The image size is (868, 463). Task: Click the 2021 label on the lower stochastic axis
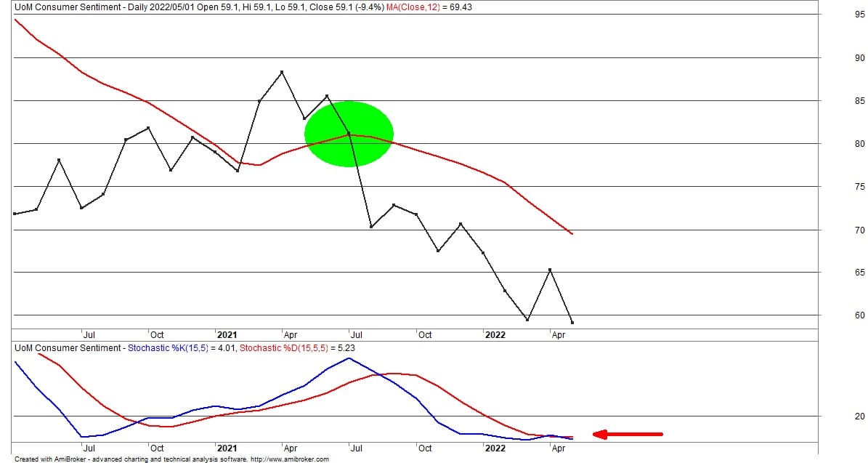[x=227, y=448]
